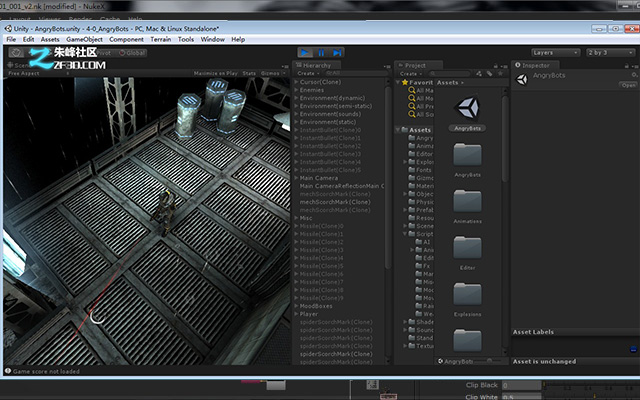This screenshot has height=400, width=640.
Task: Select Main Camera in Hierarchy
Action: click(x=319, y=178)
